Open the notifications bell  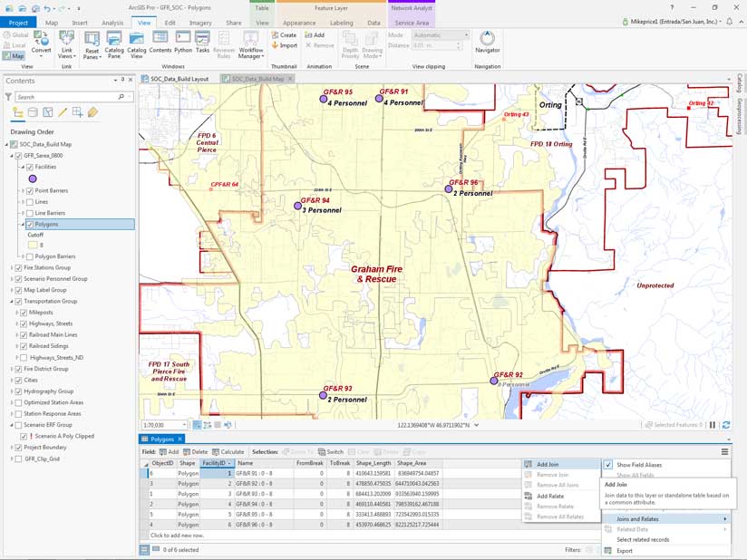[x=730, y=22]
